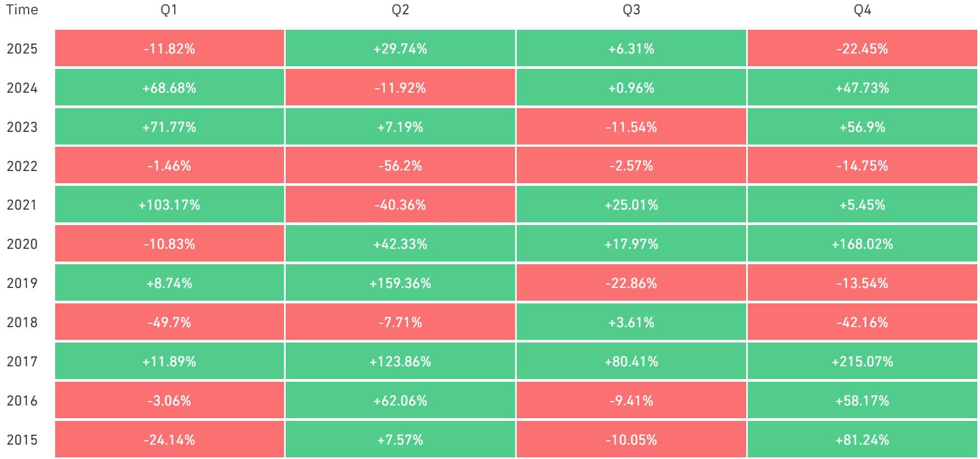The image size is (980, 459).
Task: Click the 2024 Q1 +68.68% cell
Action: tap(169, 88)
